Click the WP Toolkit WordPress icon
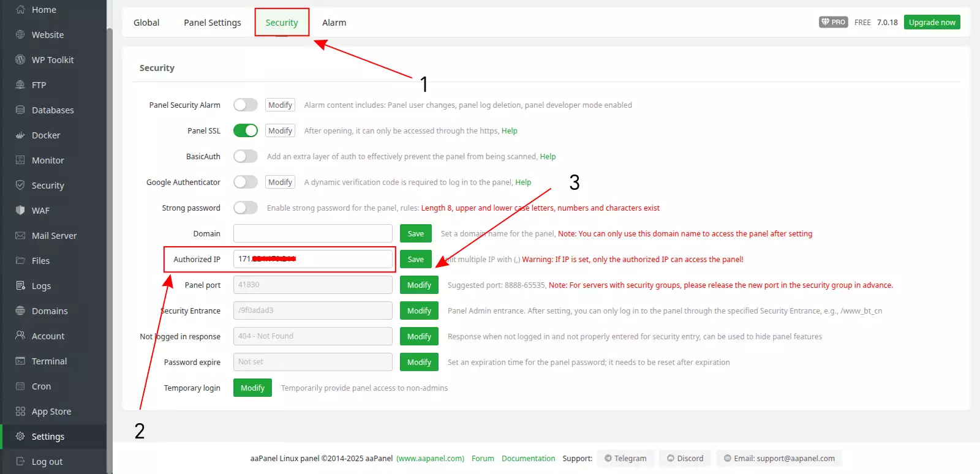The height and width of the screenshot is (474, 980). click(20, 60)
